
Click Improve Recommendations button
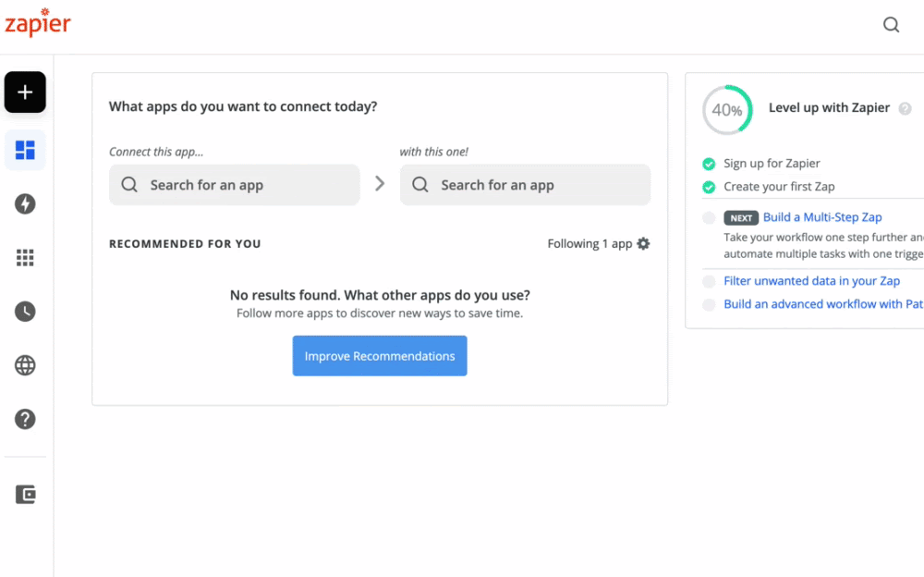tap(380, 356)
